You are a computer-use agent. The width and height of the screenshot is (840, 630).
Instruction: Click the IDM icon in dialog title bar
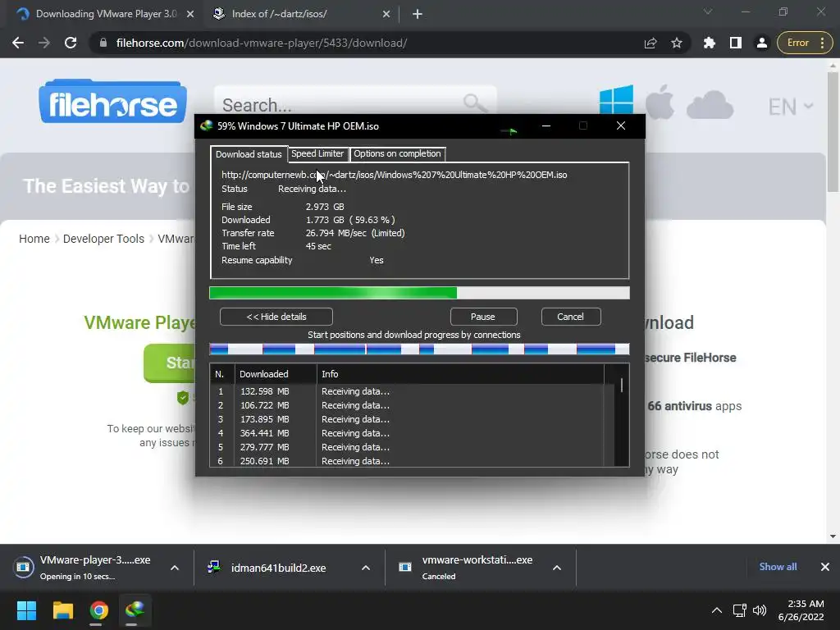tap(206, 126)
